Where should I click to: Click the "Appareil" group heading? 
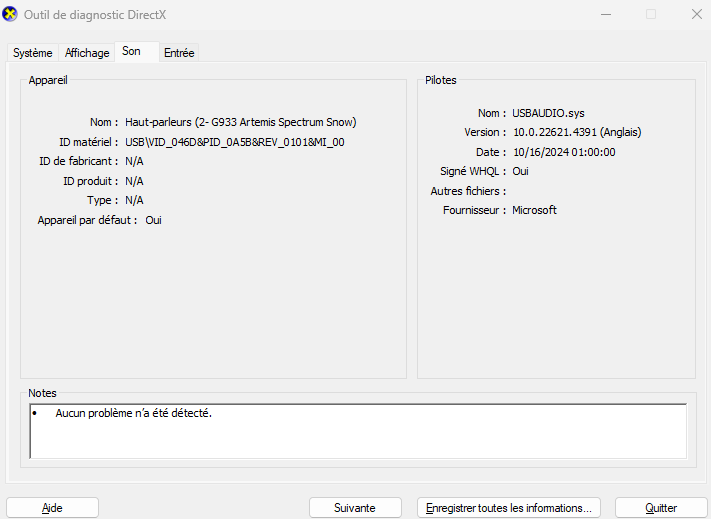pos(48,80)
